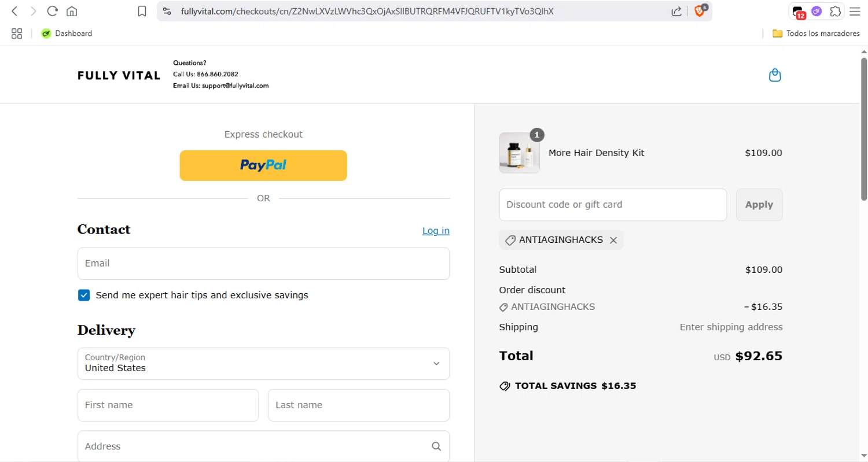The height and width of the screenshot is (462, 868).
Task: Click the TOTAL SAVINGS $16.35 text
Action: pos(575,386)
